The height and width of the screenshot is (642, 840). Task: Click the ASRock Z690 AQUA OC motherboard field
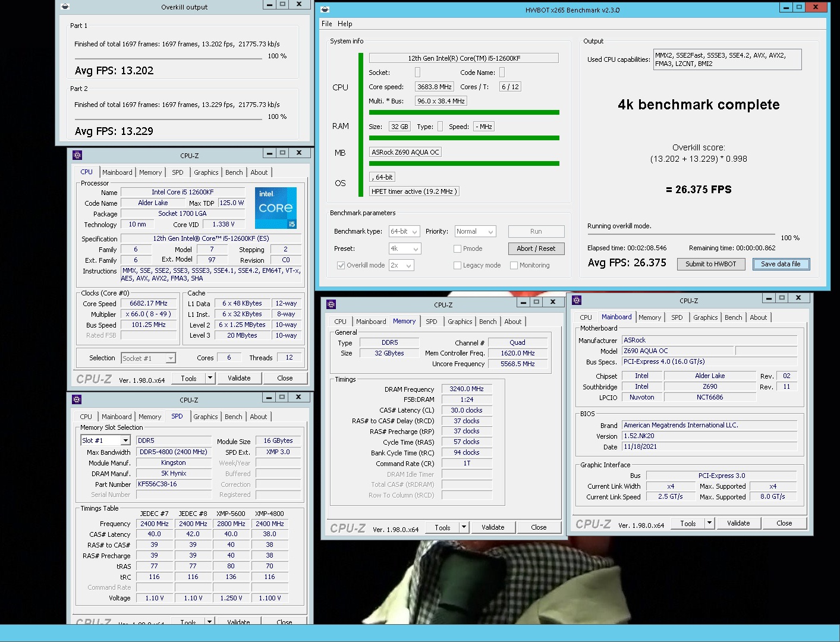(405, 152)
